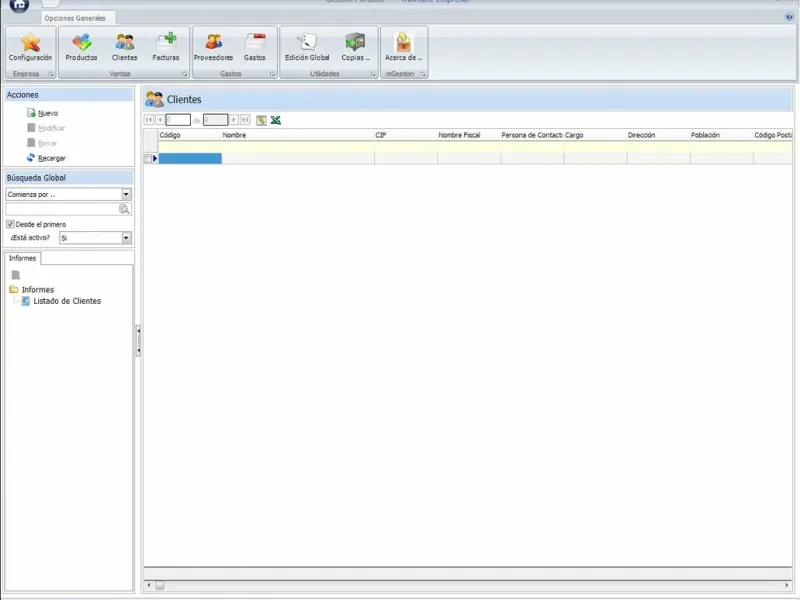Expand the mGestion group launcher
Image resolution: width=800 pixels, height=600 pixels.
click(x=422, y=74)
